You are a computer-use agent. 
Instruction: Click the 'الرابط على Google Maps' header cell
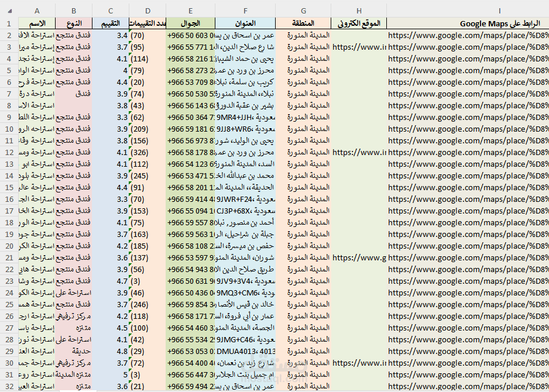point(468,23)
